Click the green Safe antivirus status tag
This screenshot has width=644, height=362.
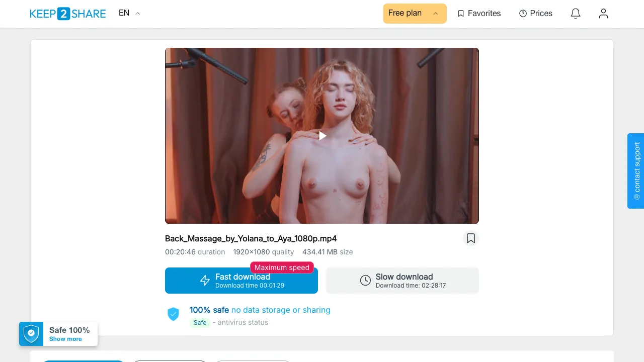(200, 323)
